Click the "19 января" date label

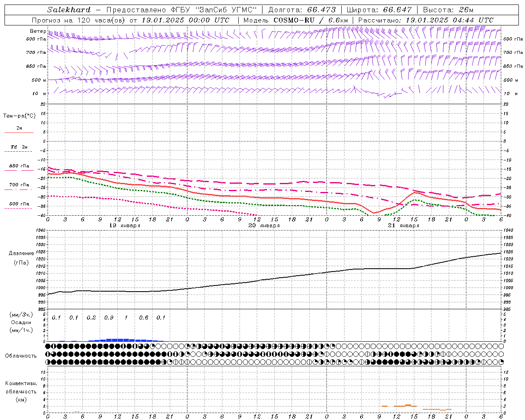[125, 226]
